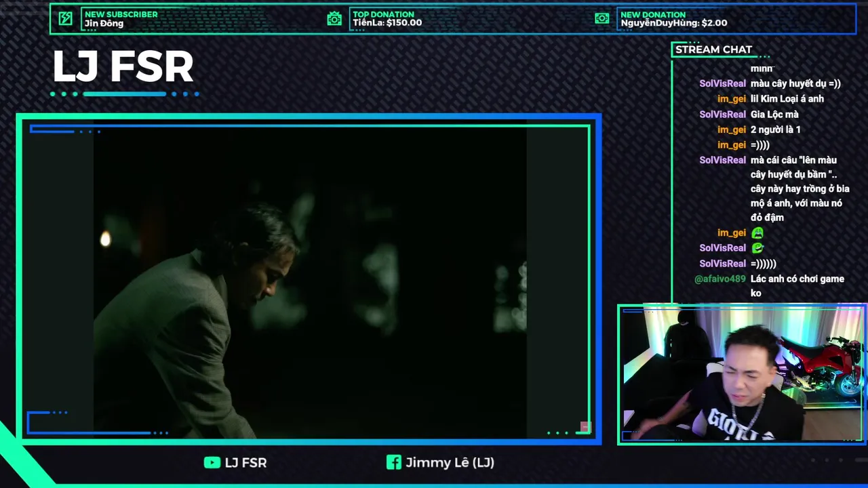Click the large LJ FSR title
This screenshot has width=868, height=488.
pos(123,66)
